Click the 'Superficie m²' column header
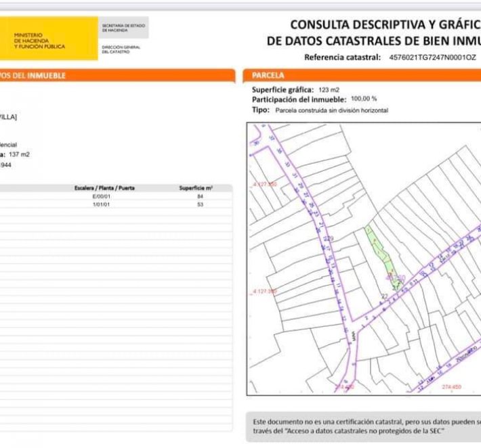Screen dimensions: 481x448 [x=196, y=188]
